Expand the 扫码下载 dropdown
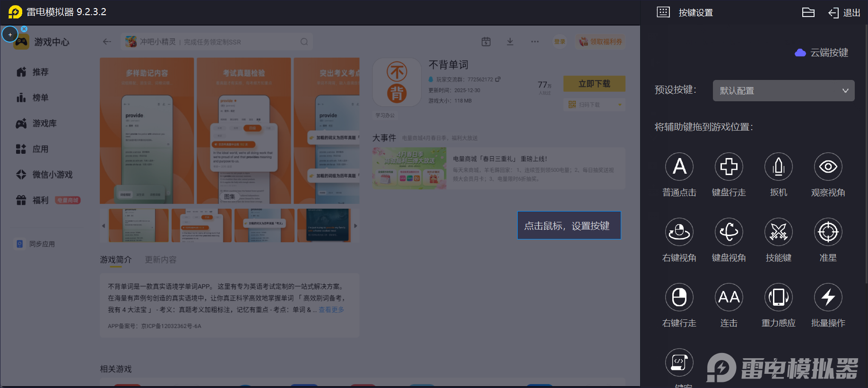 coord(594,105)
